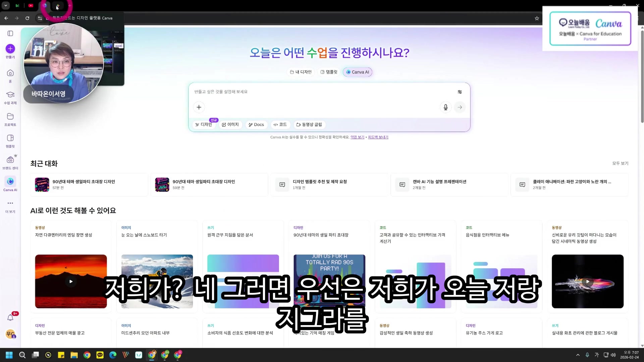Viewport: 644px width, 362px height.
Task: Click the purple Create plus icon in sidebar
Action: 10,49
